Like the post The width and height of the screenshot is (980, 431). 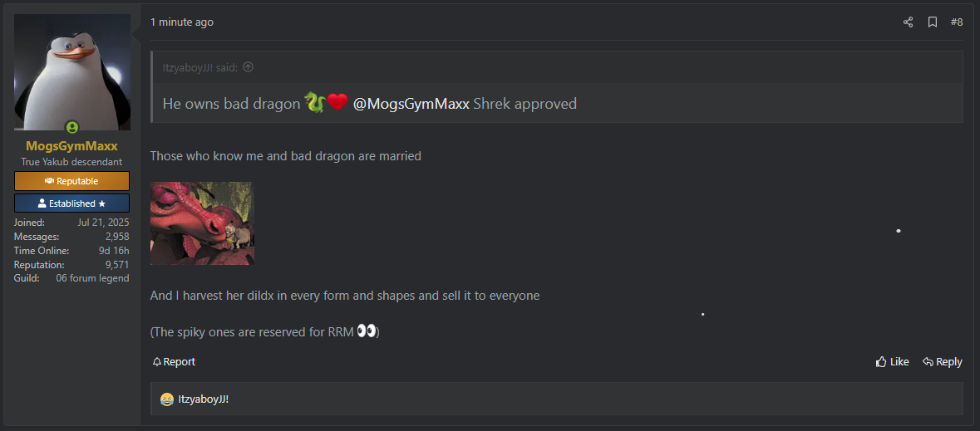click(892, 362)
